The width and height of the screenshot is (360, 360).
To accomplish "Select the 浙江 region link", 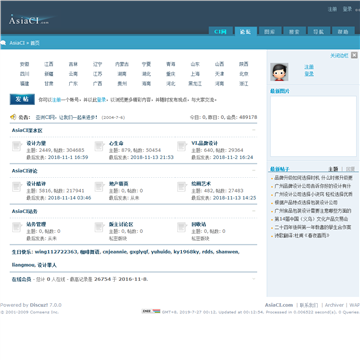I will [244, 84].
